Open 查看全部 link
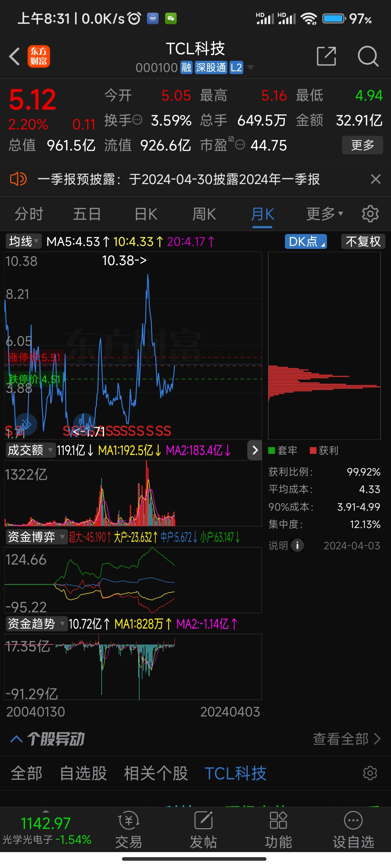Image resolution: width=391 pixels, height=868 pixels. tap(347, 739)
